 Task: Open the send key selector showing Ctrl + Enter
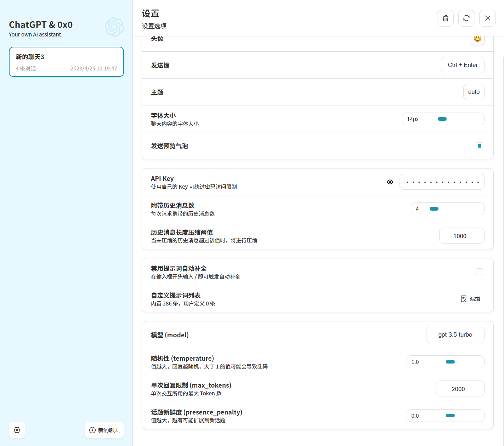pyautogui.click(x=463, y=65)
